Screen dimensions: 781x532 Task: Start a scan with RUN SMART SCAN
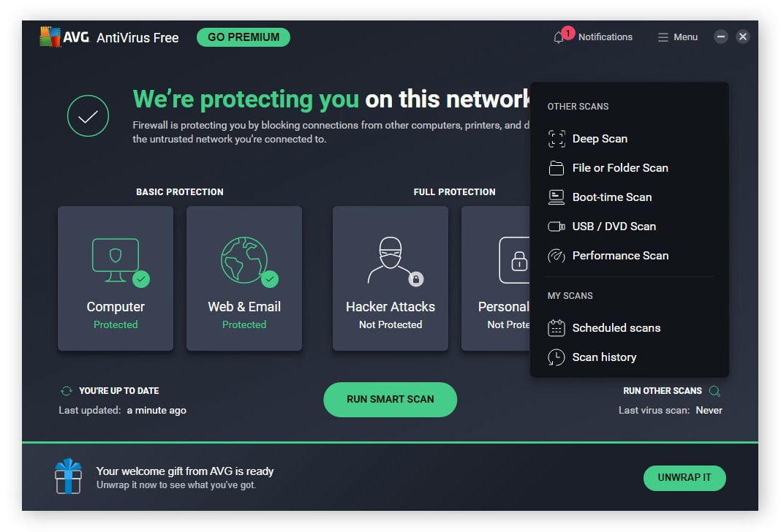390,399
